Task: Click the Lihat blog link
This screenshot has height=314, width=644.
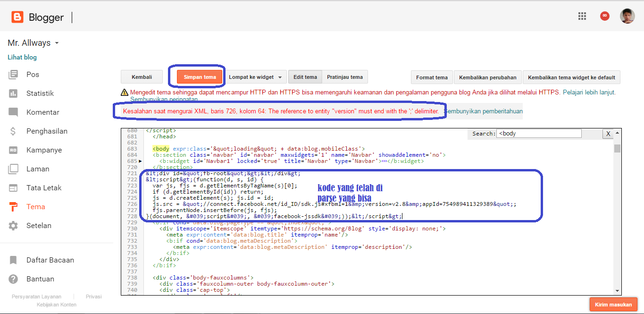Action: pyautogui.click(x=22, y=57)
